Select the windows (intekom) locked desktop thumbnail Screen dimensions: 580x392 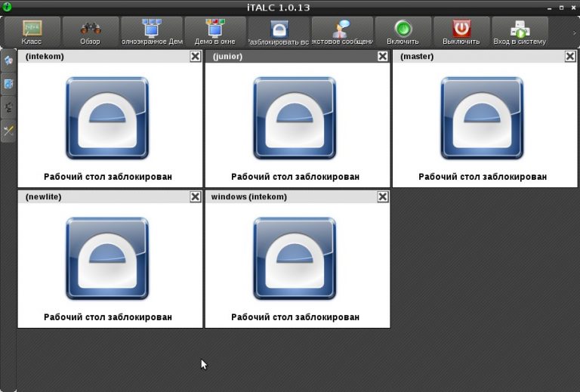tap(298, 266)
